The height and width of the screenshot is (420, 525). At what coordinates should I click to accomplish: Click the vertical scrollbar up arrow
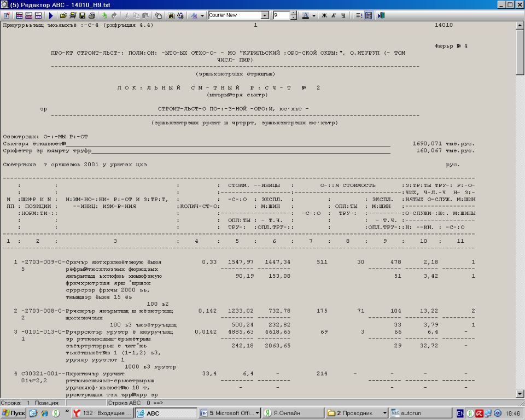point(520,25)
